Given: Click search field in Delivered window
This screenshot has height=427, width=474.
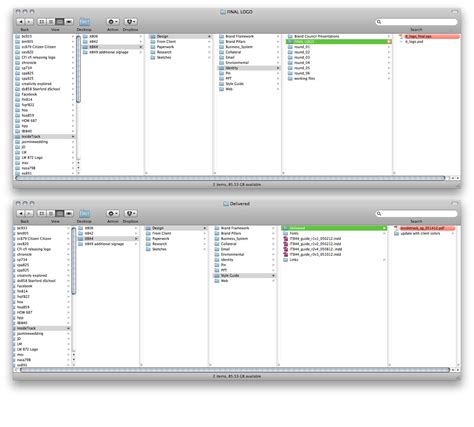Looking at the screenshot, I should click(x=416, y=214).
